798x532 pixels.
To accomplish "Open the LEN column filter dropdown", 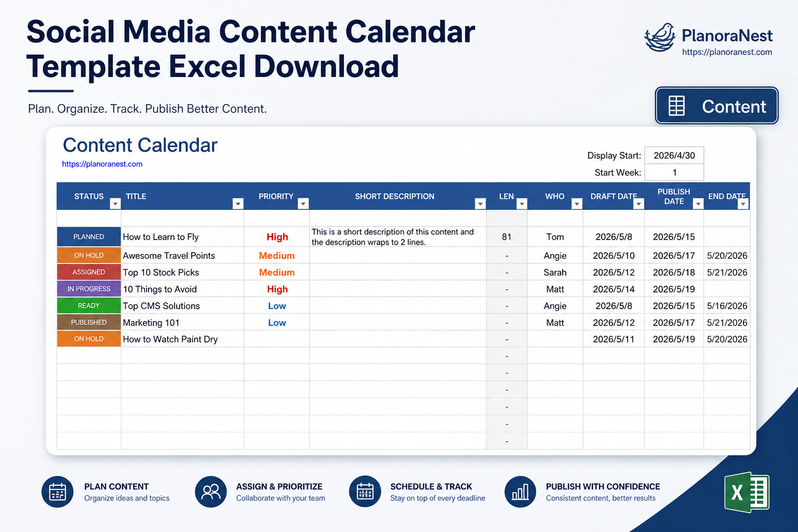I will coord(522,204).
